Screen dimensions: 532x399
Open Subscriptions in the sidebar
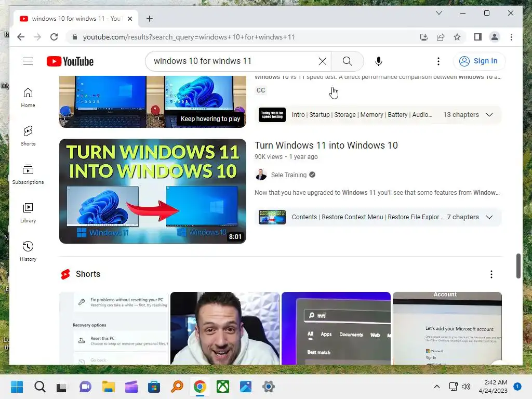[x=28, y=175]
